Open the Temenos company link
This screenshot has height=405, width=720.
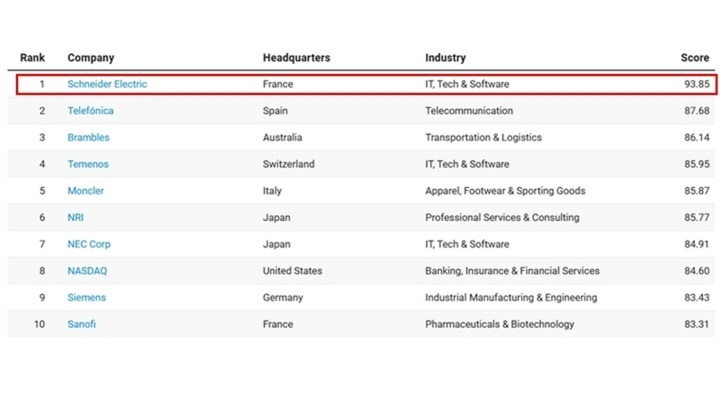pyautogui.click(x=88, y=164)
